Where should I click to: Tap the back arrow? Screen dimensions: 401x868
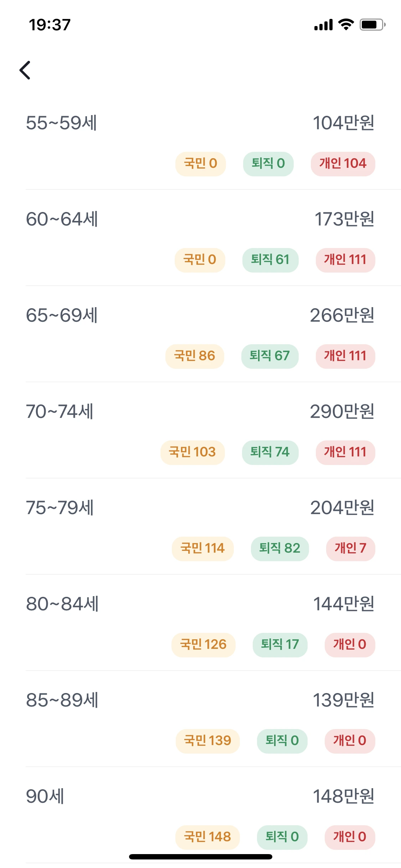[x=25, y=70]
